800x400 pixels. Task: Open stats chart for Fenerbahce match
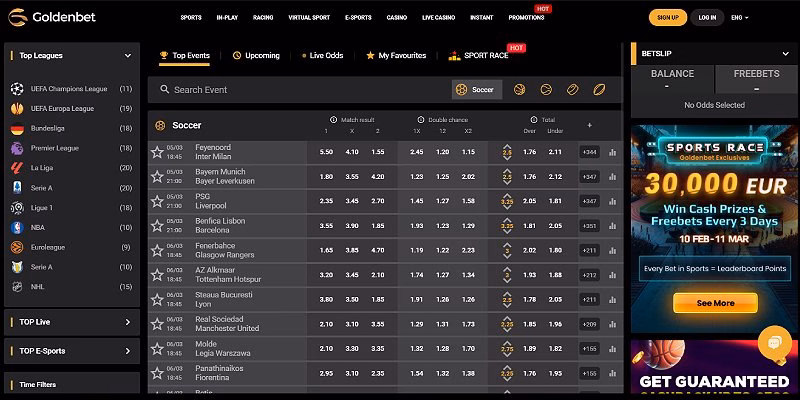point(612,251)
